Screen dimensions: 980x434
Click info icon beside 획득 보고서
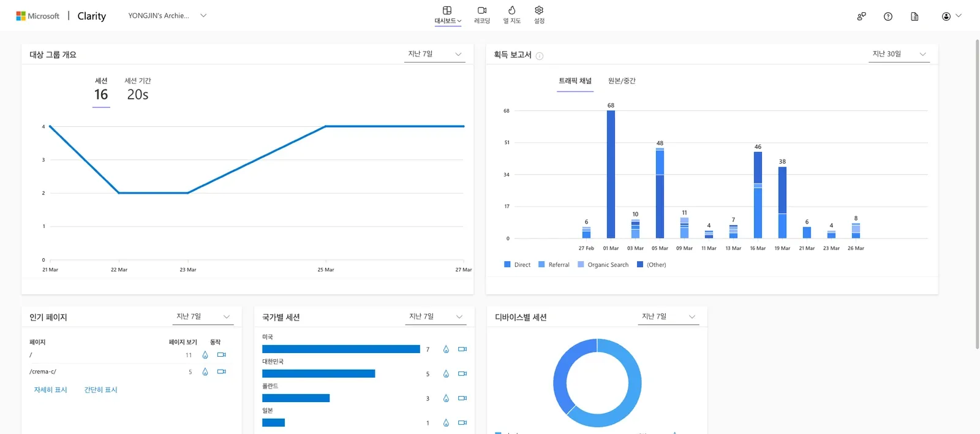[540, 56]
